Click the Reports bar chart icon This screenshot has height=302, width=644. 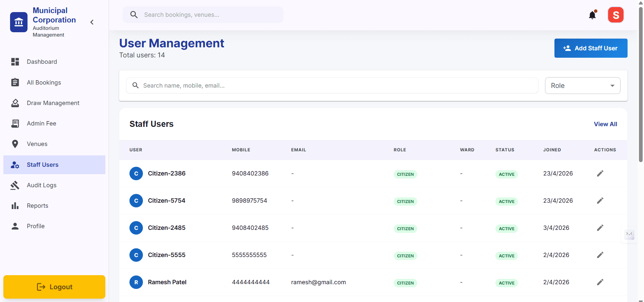click(x=15, y=206)
